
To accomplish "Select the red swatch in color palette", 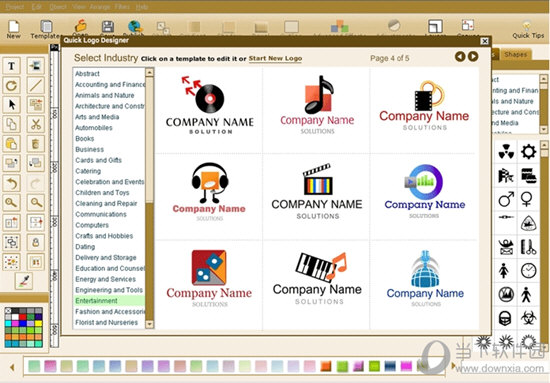I will (x=23, y=317).
